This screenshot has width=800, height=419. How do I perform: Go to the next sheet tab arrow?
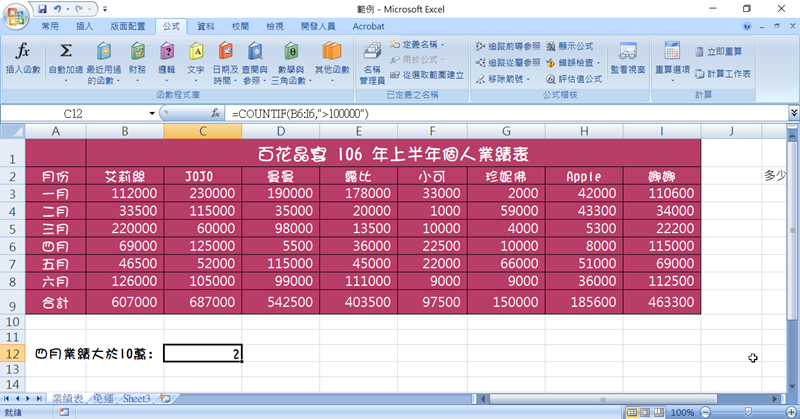click(x=29, y=399)
